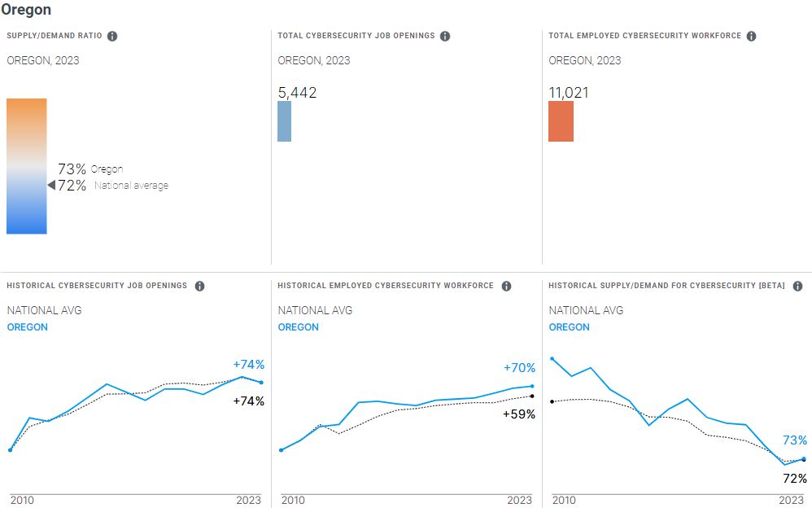812x508 pixels.
Task: Click Oregon legend in supply/demand history chart
Action: pyautogui.click(x=570, y=327)
